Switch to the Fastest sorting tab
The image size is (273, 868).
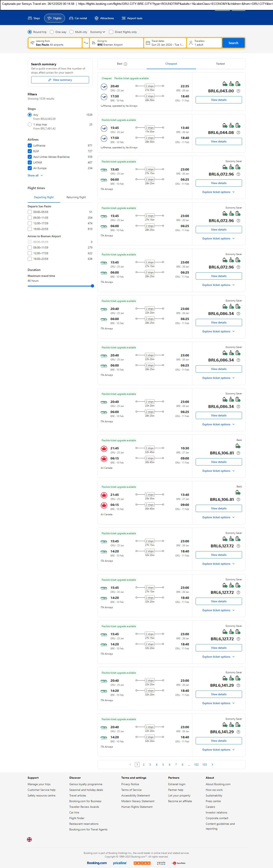220,64
